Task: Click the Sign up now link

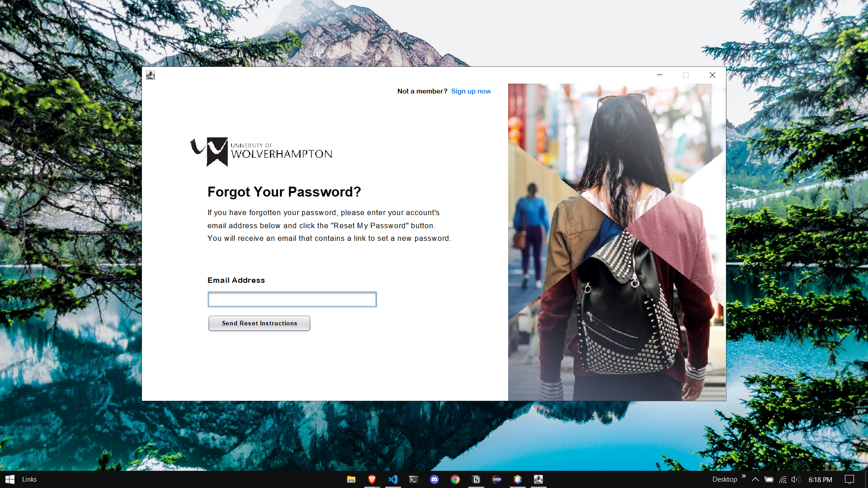Action: click(x=470, y=91)
